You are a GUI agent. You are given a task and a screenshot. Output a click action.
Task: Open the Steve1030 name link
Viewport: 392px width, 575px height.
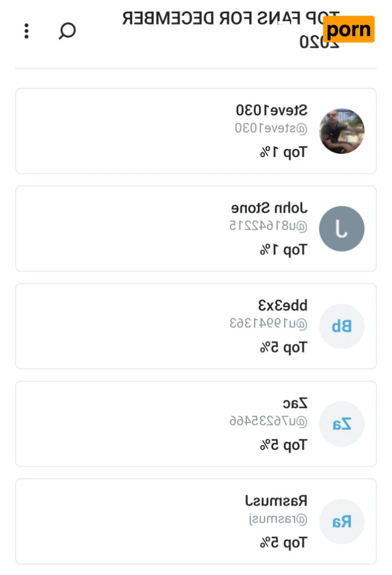click(272, 111)
